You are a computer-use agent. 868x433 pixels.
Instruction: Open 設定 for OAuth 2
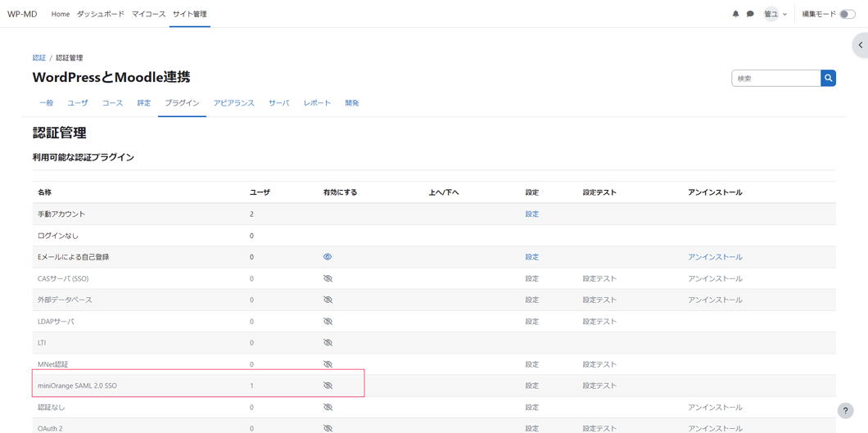point(532,428)
